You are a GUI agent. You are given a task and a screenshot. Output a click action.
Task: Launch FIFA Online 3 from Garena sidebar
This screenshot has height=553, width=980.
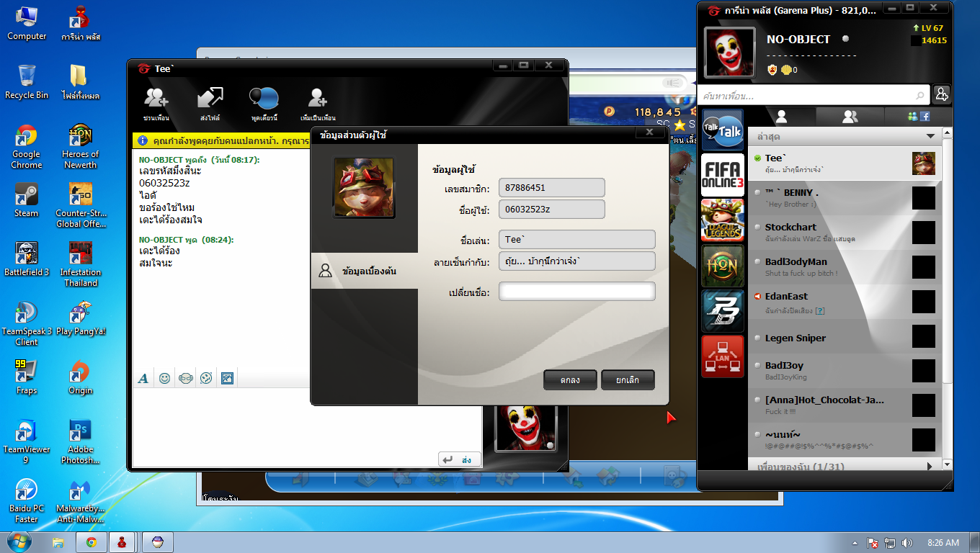tap(722, 175)
